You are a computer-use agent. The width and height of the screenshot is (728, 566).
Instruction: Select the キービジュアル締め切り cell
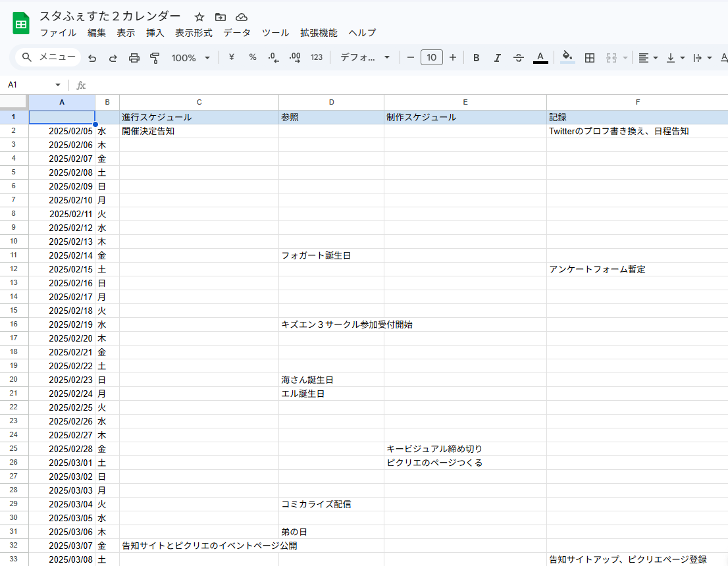click(465, 449)
